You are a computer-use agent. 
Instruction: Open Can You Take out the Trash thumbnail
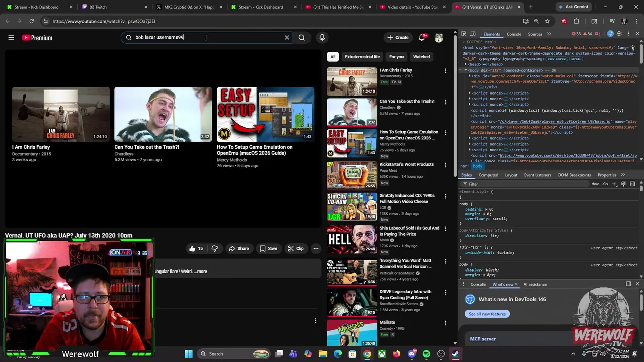[x=163, y=114]
